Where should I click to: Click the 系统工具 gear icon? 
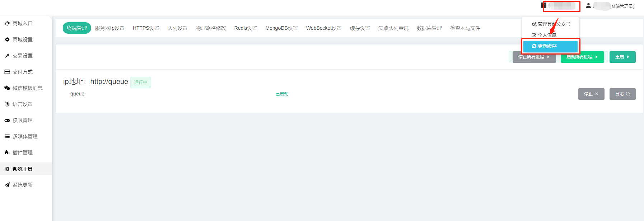pos(7,169)
